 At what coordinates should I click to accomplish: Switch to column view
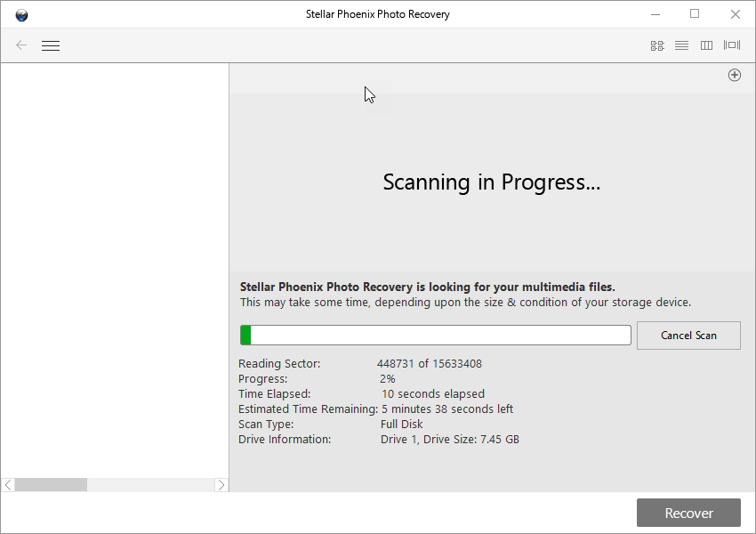point(706,45)
